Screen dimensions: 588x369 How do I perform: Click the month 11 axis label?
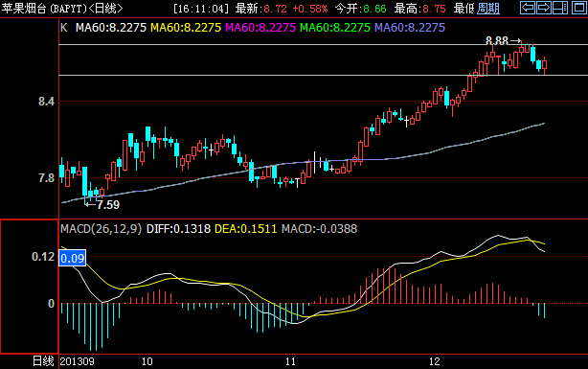pyautogui.click(x=290, y=361)
